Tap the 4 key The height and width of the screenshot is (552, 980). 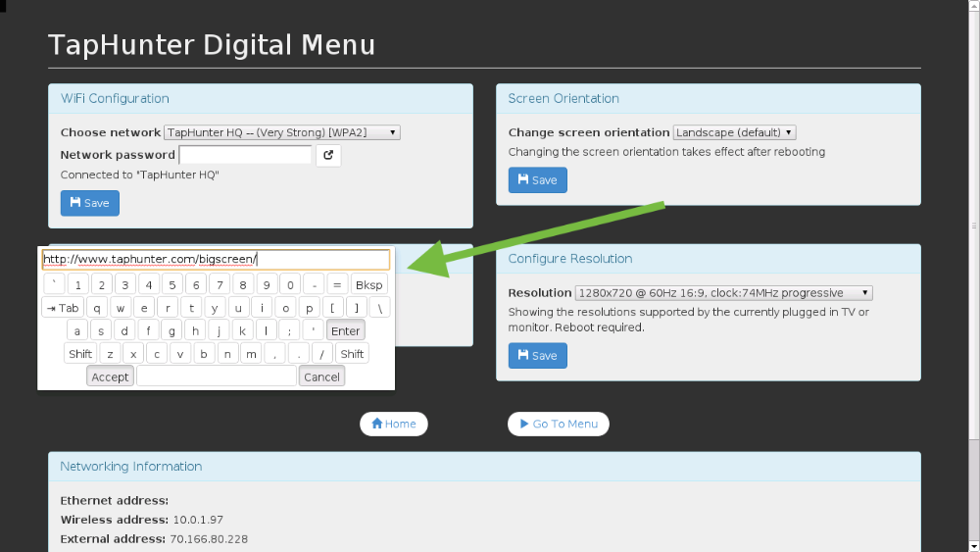149,285
